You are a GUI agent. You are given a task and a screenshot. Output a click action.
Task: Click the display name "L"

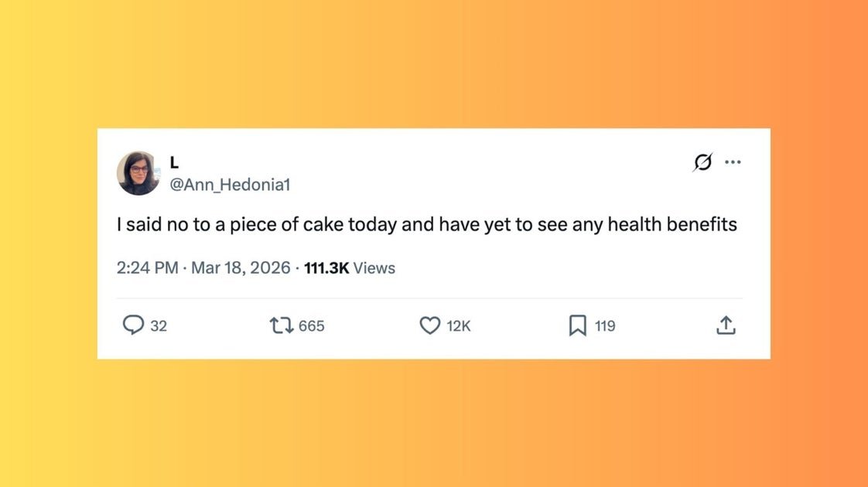click(174, 163)
